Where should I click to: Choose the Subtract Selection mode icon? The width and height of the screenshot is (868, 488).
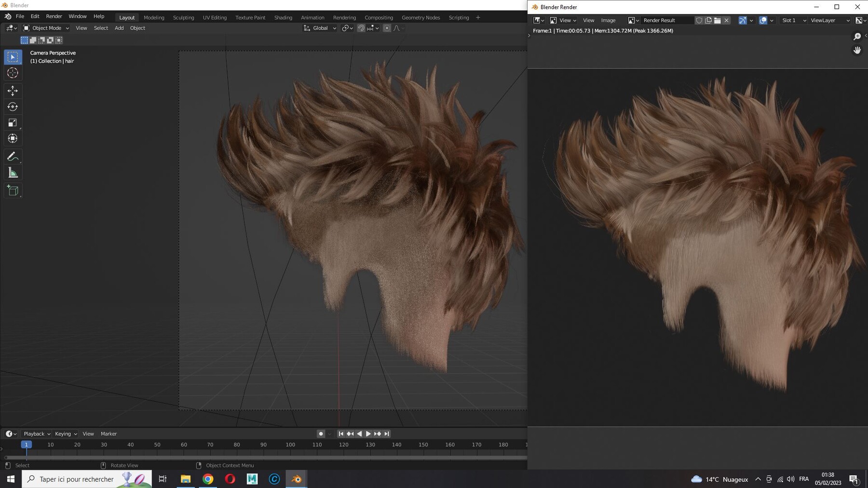tap(41, 40)
